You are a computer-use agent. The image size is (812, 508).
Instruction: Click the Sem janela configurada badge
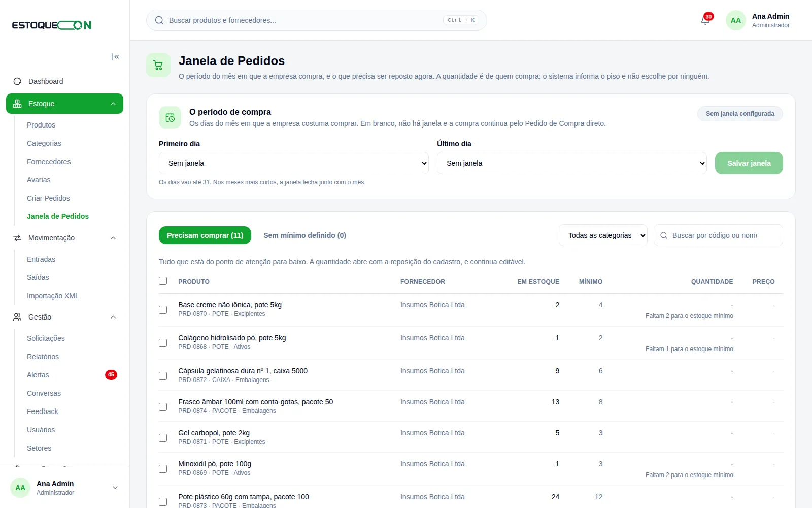tap(740, 114)
